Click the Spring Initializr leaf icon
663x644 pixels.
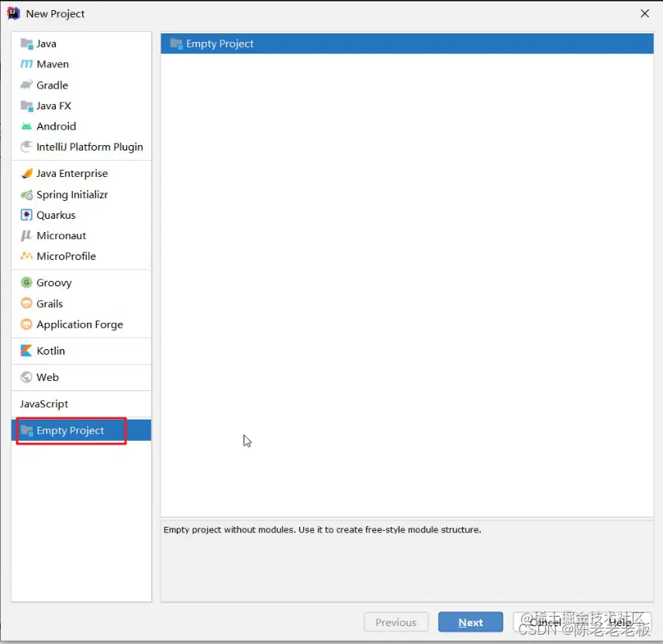point(26,195)
